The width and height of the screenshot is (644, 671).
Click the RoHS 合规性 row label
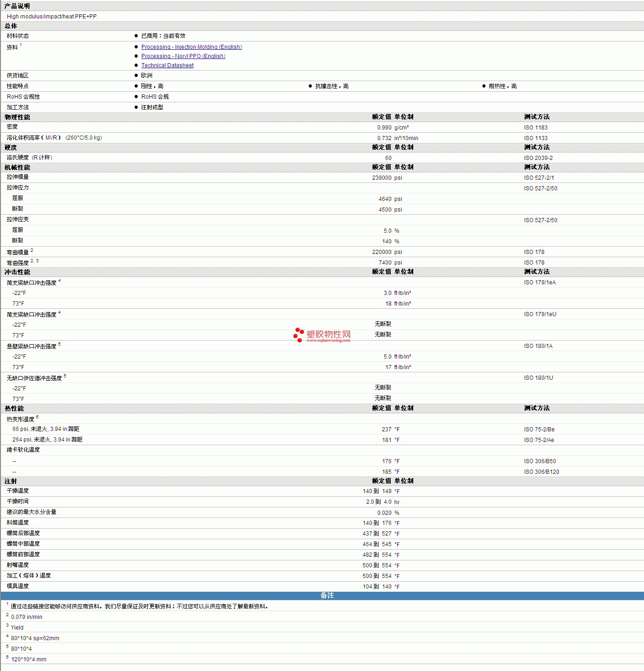tap(23, 97)
